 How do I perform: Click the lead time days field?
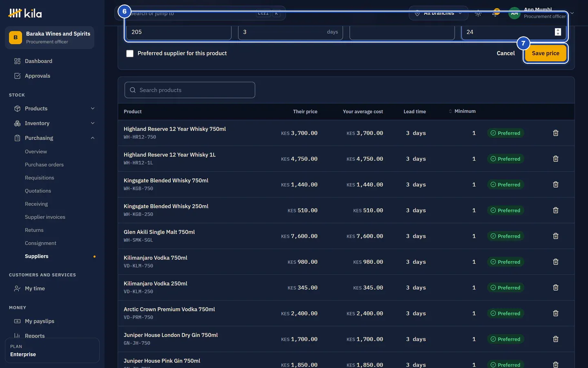point(290,32)
